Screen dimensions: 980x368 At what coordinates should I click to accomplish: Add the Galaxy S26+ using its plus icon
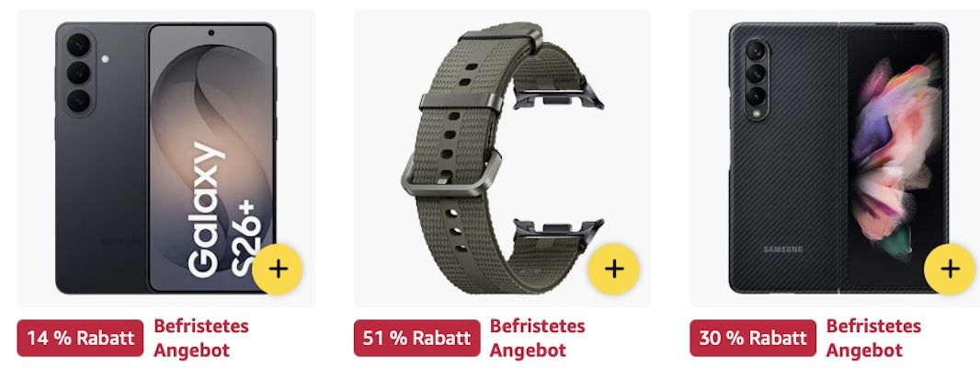(278, 270)
